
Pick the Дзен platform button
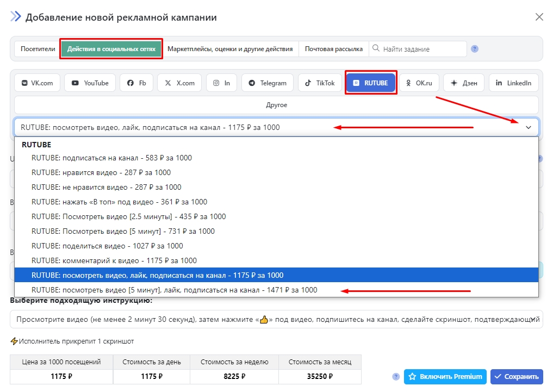[464, 83]
